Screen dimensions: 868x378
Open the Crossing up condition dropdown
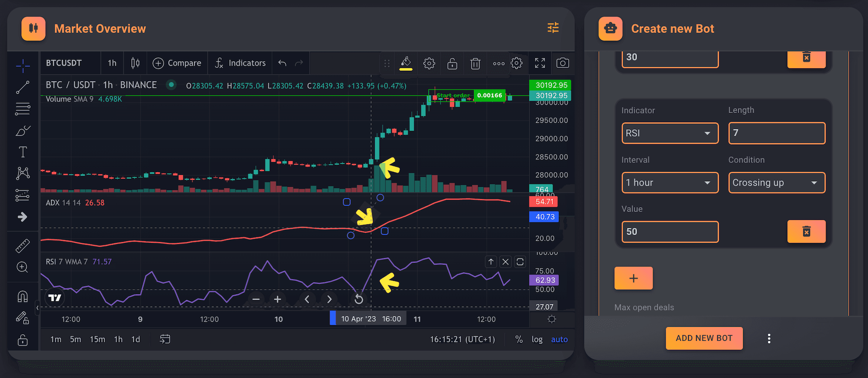[776, 183]
